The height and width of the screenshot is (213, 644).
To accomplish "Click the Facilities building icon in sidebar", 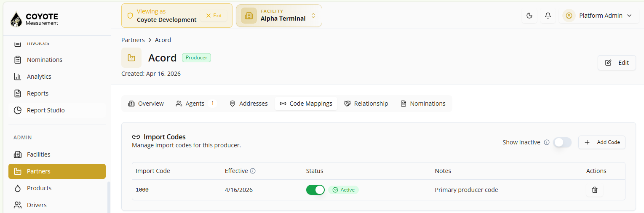I will pyautogui.click(x=18, y=154).
